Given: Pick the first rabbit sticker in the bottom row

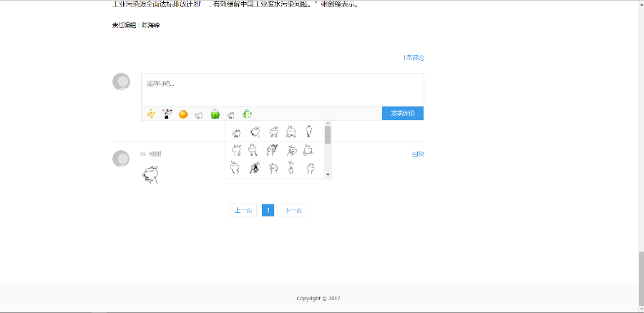Looking at the screenshot, I should [x=235, y=167].
